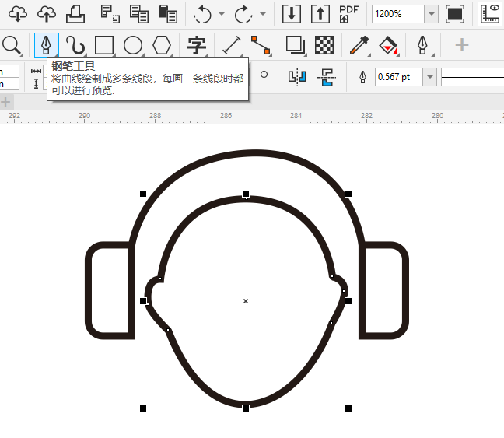
Task: Select the Zoom magnifier tool
Action: [12, 45]
